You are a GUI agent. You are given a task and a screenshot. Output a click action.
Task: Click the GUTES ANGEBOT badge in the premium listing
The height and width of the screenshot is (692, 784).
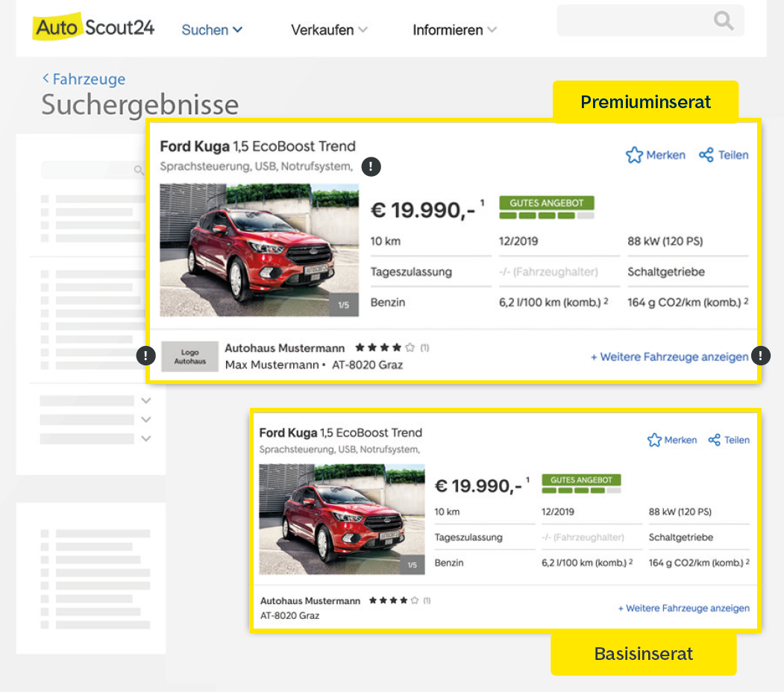point(547,203)
